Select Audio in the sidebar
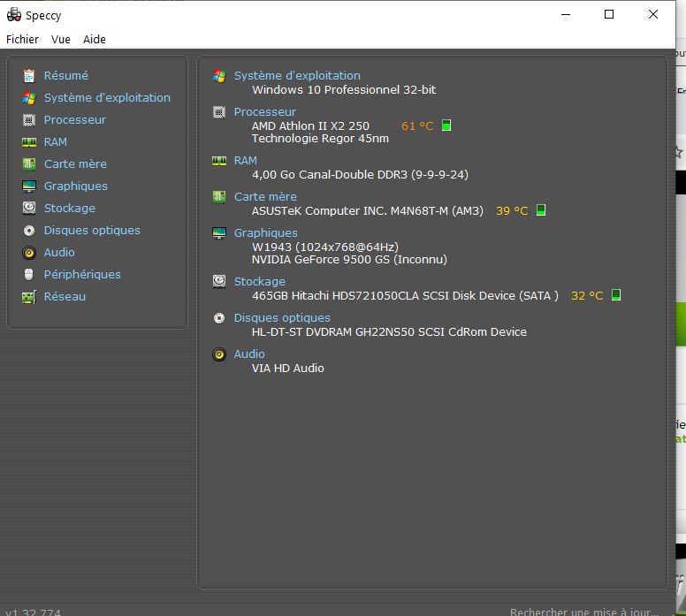This screenshot has height=616, width=686. [59, 253]
